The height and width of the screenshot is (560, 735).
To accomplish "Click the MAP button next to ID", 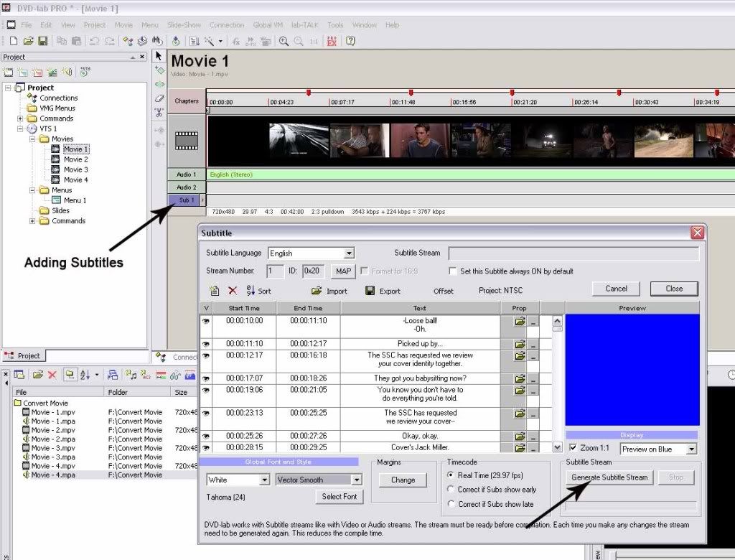I will (x=343, y=271).
